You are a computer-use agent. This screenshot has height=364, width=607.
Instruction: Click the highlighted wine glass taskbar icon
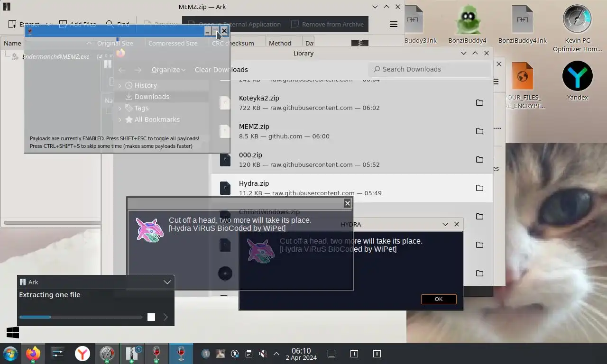point(181,354)
